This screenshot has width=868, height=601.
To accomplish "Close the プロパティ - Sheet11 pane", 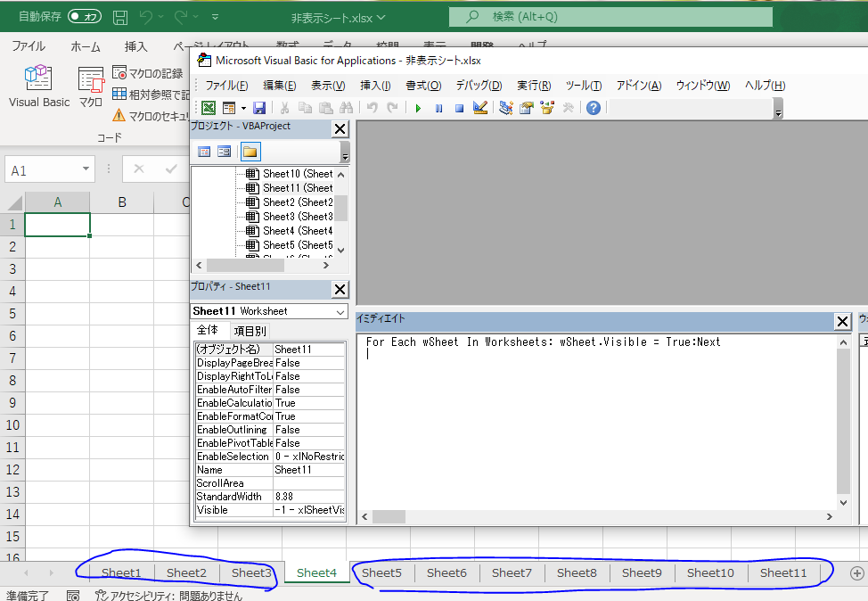I will tap(340, 289).
